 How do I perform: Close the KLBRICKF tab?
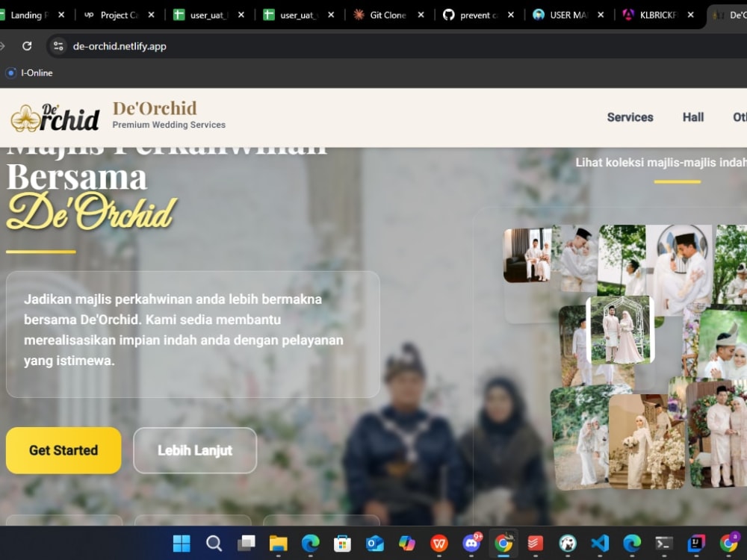tap(690, 15)
